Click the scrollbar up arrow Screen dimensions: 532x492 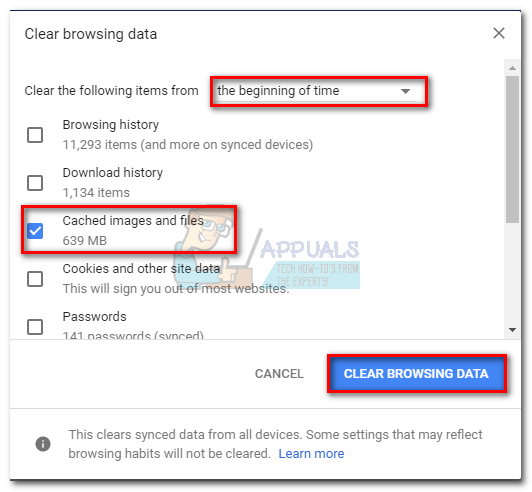click(512, 68)
